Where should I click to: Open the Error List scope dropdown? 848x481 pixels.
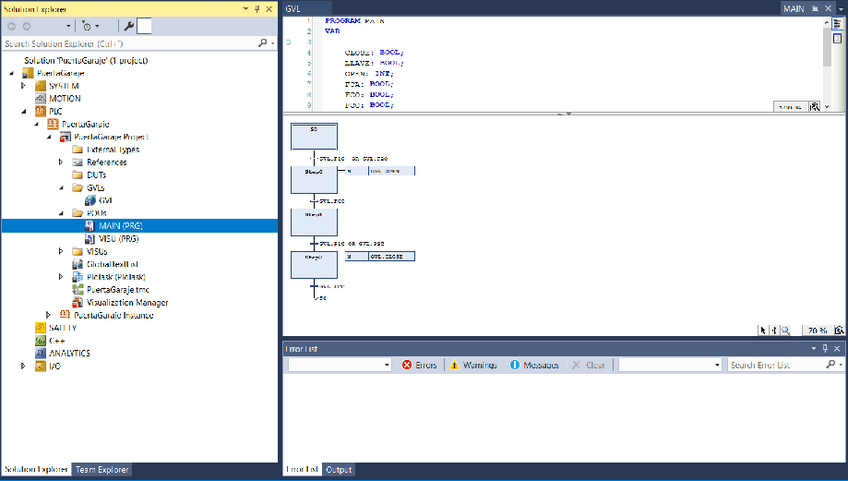pos(338,366)
